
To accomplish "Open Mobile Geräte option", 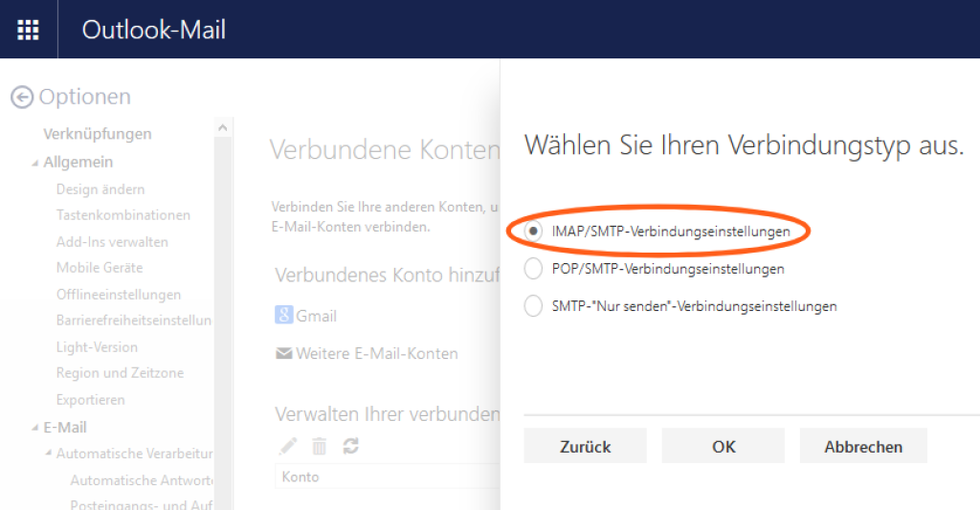I will click(x=100, y=268).
